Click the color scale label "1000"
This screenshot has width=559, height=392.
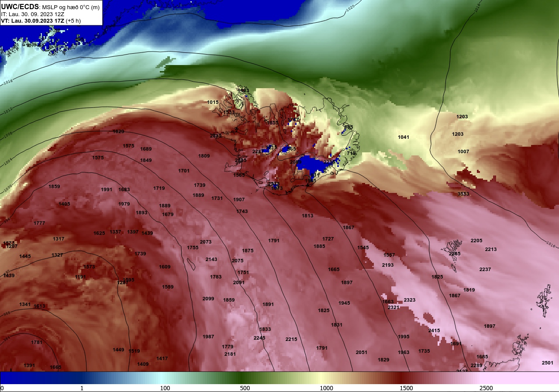click(x=326, y=389)
